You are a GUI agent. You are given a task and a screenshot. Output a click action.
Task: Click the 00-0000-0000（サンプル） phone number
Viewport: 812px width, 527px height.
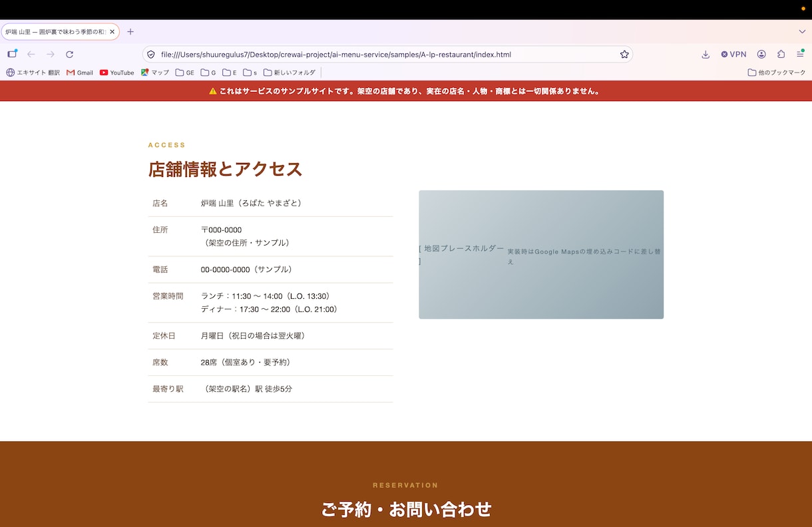[x=246, y=269]
